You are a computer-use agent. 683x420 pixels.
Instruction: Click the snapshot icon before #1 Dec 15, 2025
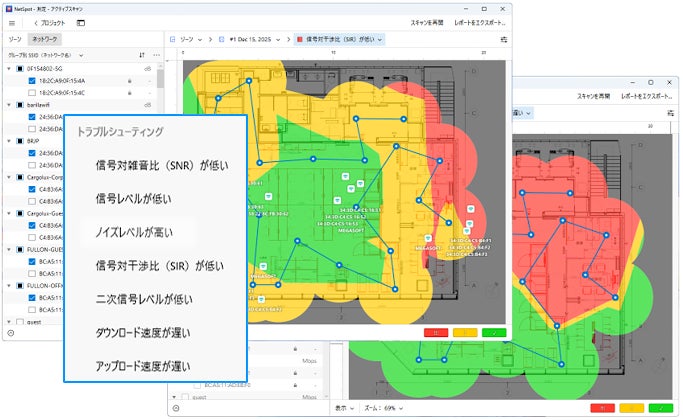(221, 39)
